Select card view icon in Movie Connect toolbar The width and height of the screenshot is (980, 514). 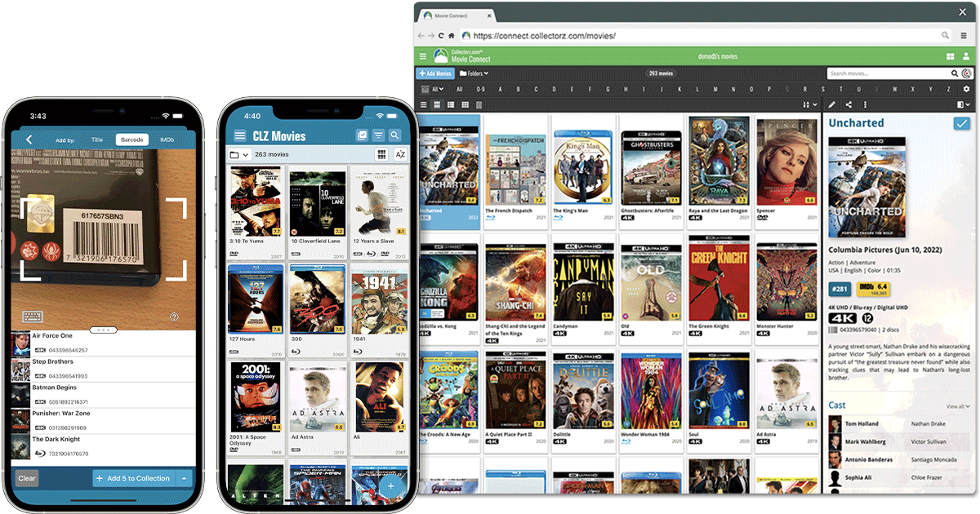[x=452, y=104]
